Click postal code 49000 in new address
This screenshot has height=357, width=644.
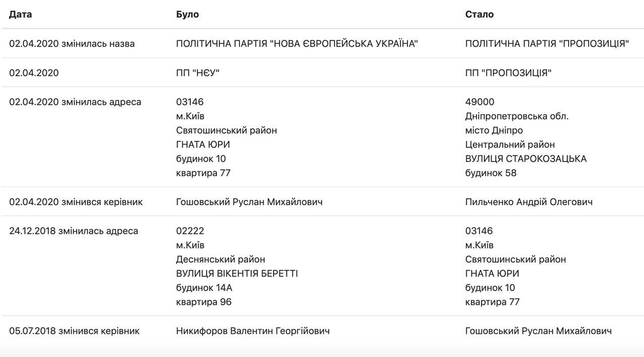480,102
